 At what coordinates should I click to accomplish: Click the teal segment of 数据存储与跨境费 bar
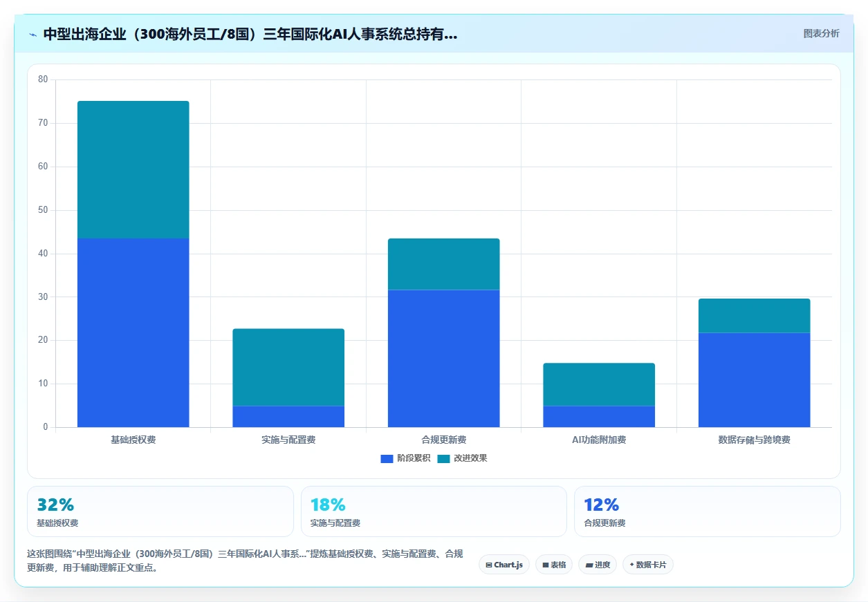coord(754,316)
